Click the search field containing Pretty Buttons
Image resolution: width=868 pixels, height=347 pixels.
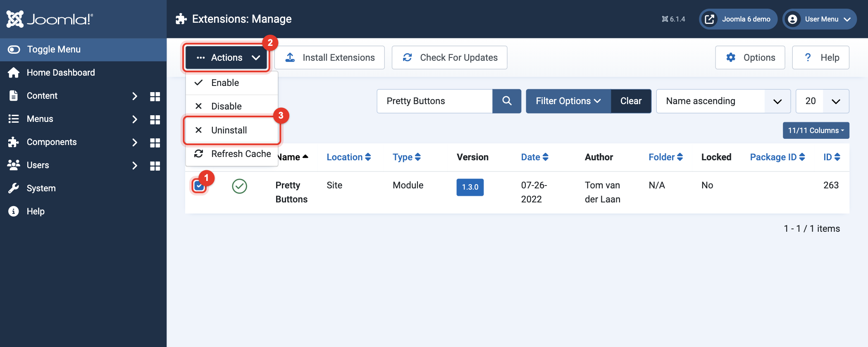435,101
